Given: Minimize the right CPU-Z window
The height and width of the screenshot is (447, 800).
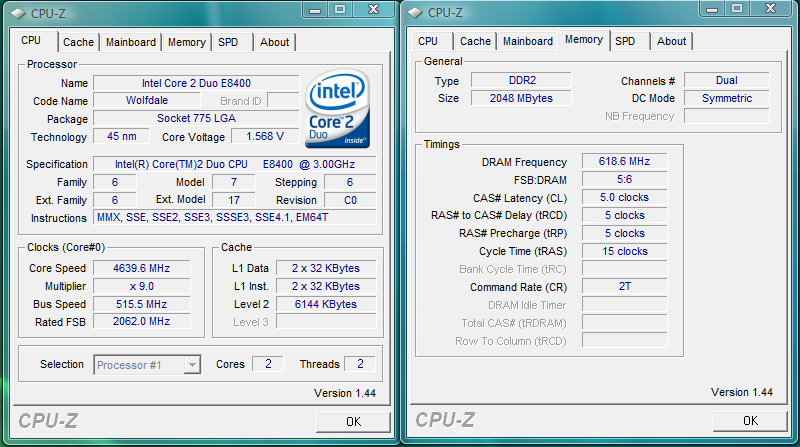Looking at the screenshot, I should click(x=712, y=9).
